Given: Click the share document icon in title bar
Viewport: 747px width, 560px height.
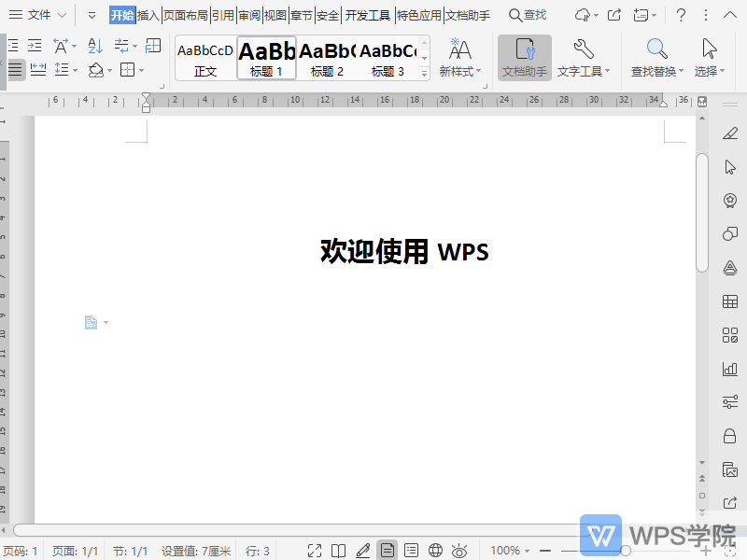Looking at the screenshot, I should click(x=614, y=15).
